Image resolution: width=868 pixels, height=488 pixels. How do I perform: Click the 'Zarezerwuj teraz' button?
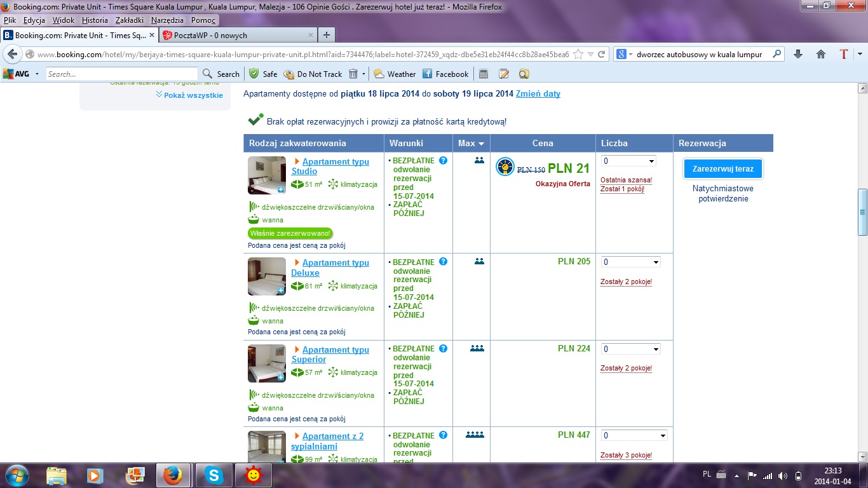pos(723,169)
